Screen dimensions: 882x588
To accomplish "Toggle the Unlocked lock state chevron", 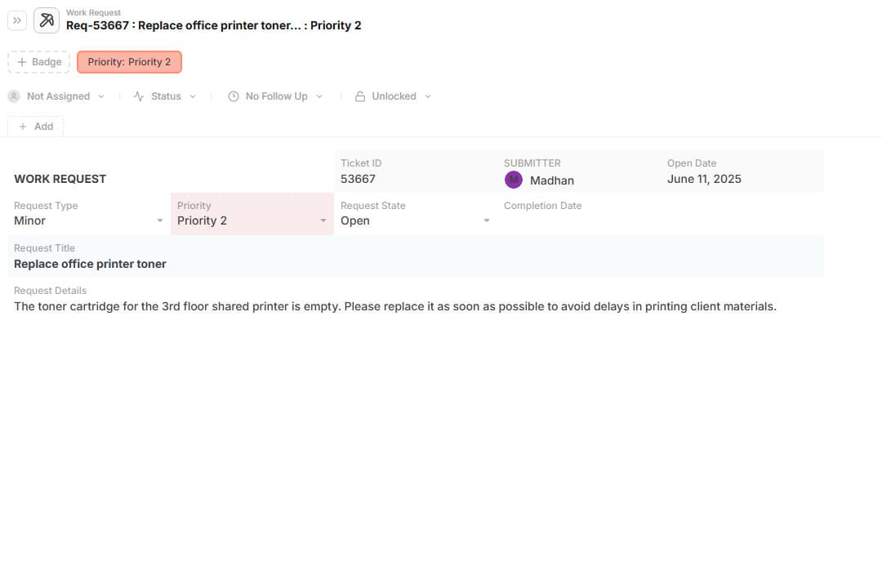I will click(x=428, y=96).
